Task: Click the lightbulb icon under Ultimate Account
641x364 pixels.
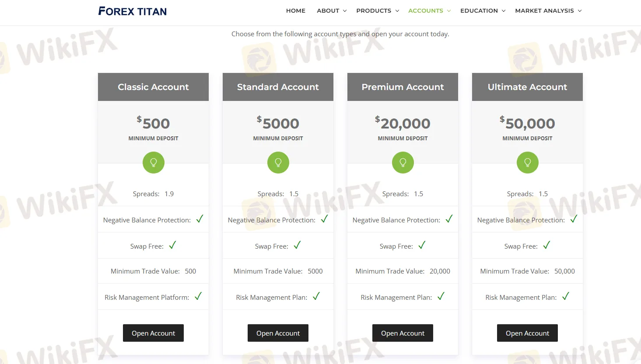Action: (527, 162)
